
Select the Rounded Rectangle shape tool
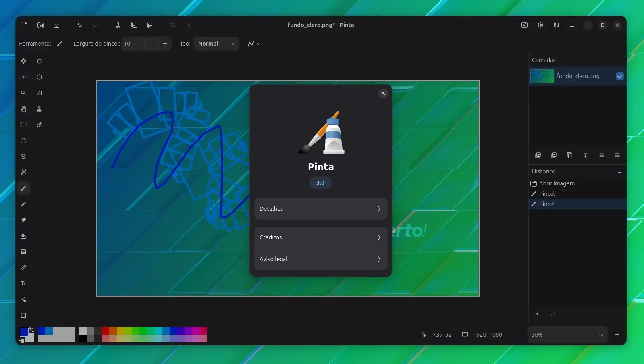click(x=39, y=61)
